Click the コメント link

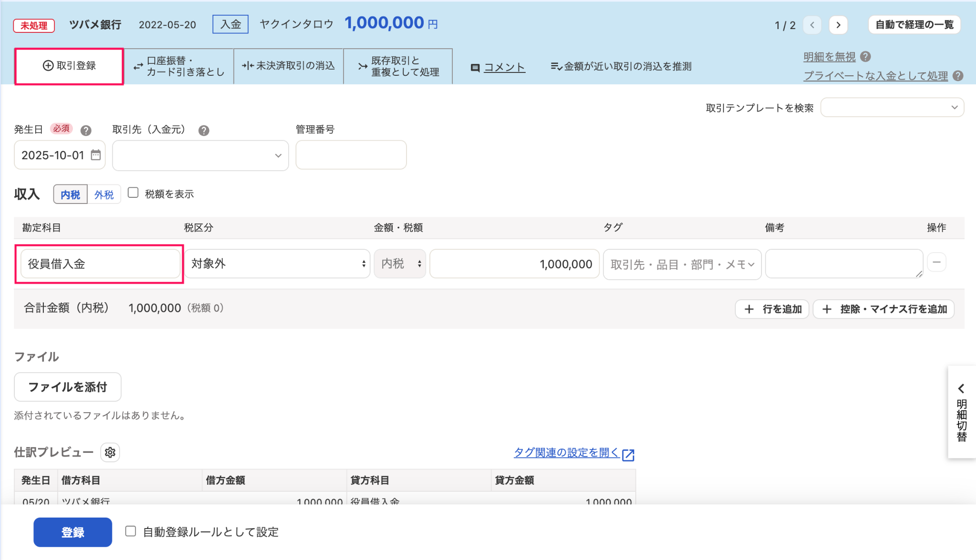504,68
